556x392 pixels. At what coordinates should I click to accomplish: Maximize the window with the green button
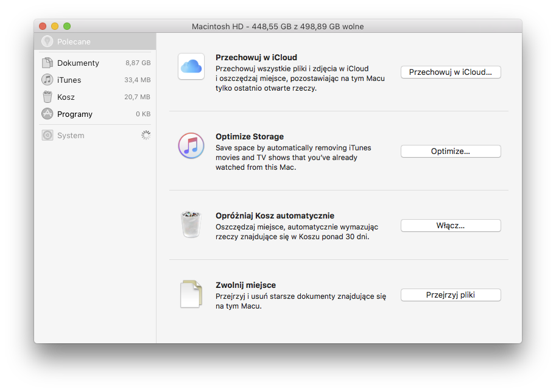point(67,26)
